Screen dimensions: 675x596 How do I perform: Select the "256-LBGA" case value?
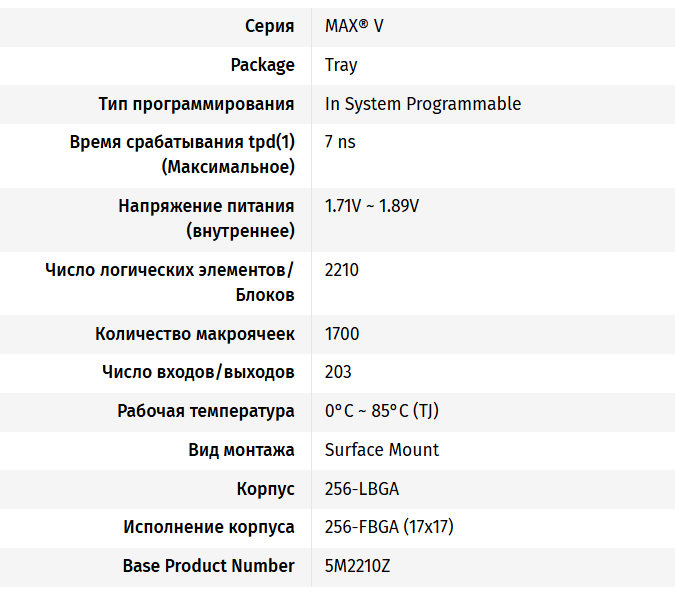click(362, 489)
